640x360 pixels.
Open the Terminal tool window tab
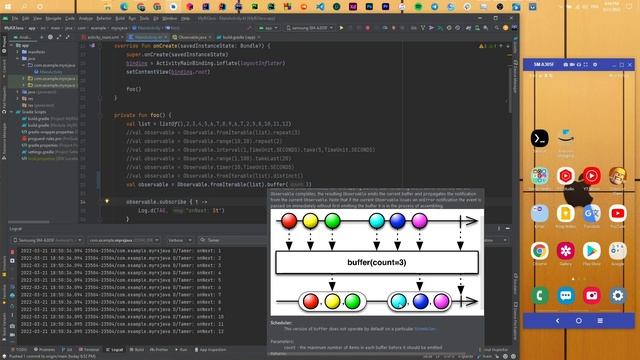pos(89,350)
